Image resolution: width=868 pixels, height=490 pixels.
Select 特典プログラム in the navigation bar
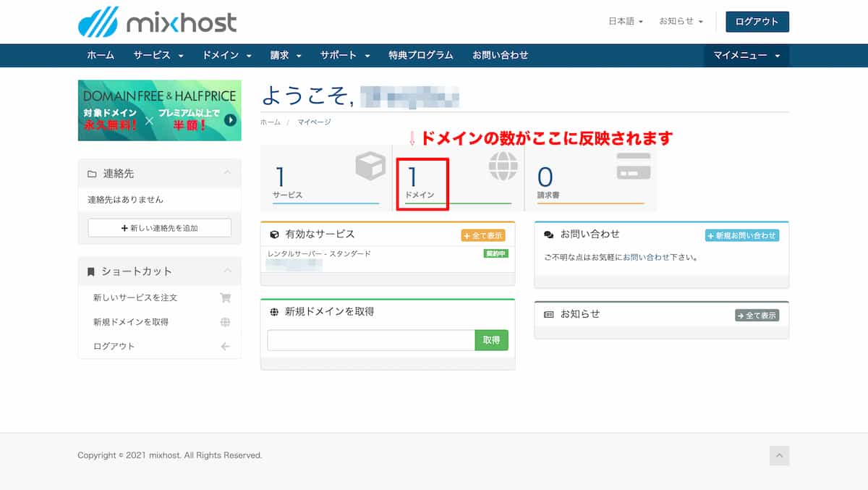[420, 55]
